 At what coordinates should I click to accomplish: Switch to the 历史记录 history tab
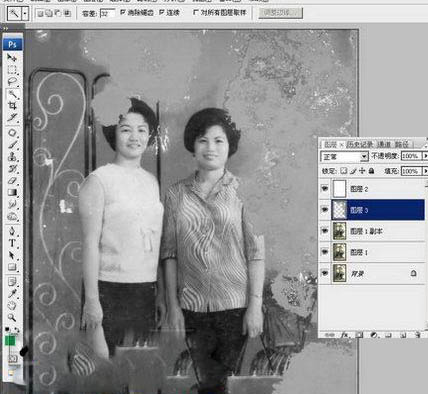359,144
